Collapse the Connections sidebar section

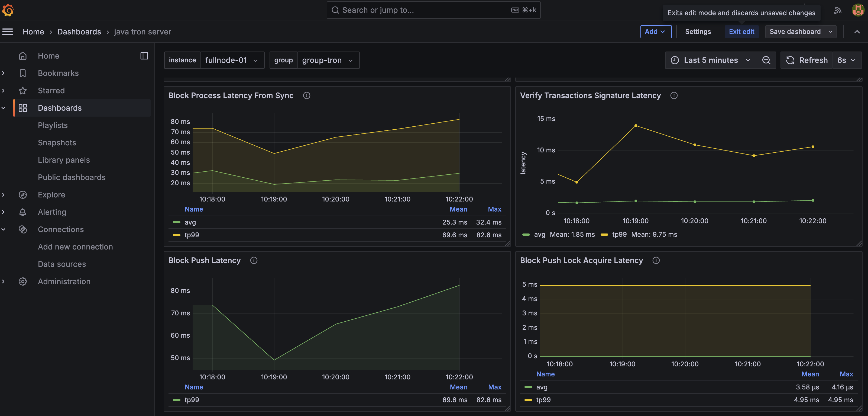coord(3,229)
